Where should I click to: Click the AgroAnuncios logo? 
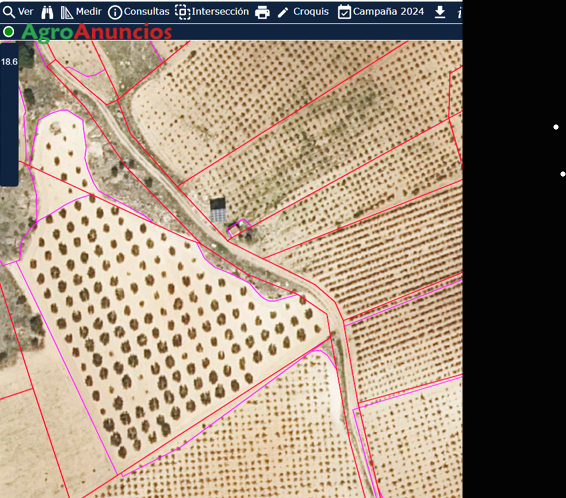point(96,32)
